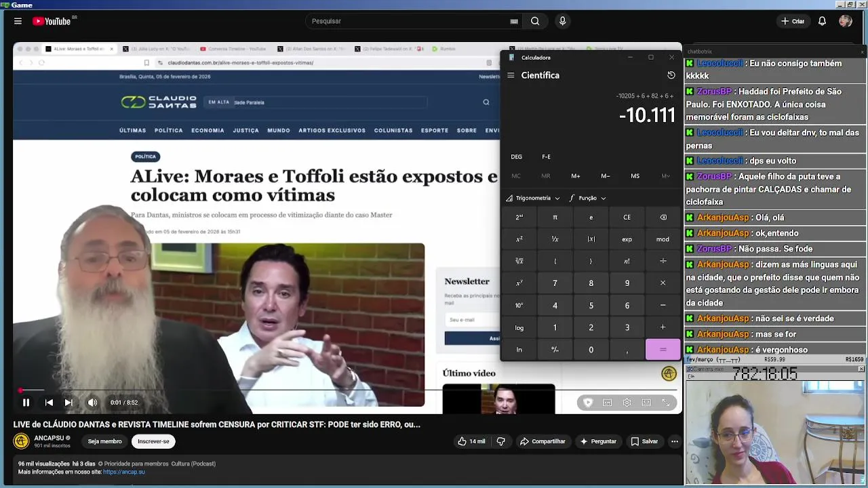This screenshot has width=868, height=488.
Task: Click the log key in calculator
Action: pos(519,327)
